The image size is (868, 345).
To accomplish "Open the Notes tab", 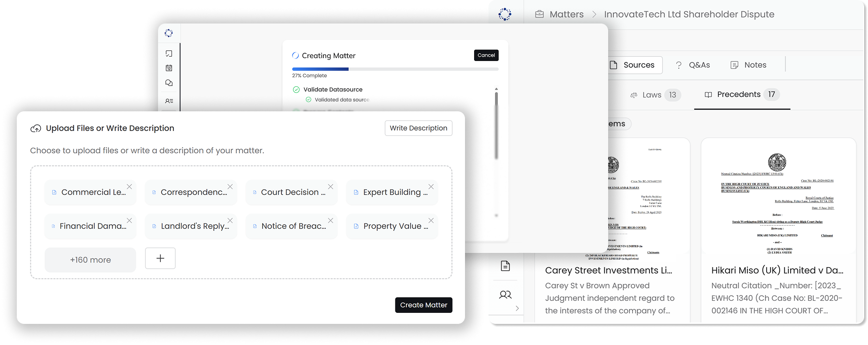I will tap(748, 65).
